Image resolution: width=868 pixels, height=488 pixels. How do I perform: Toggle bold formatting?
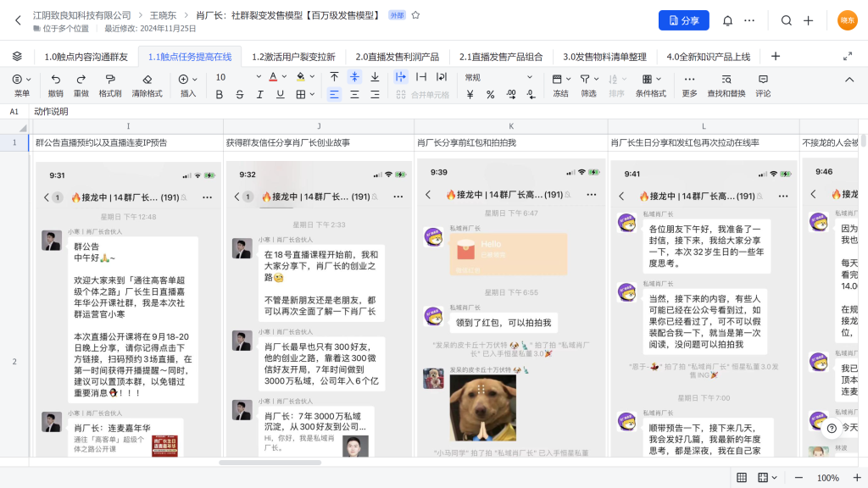coord(220,95)
